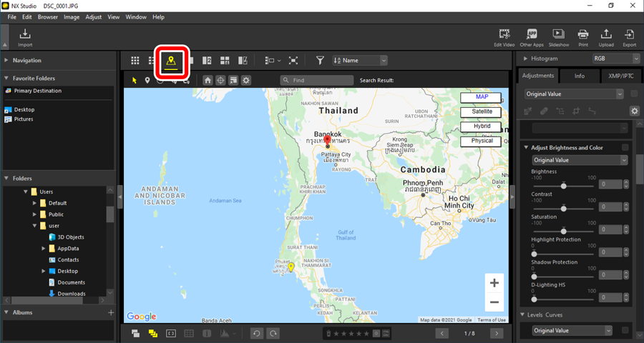Collapse the Adjust Brightness and Color section
Image resolution: width=644 pixels, height=343 pixels.
point(526,147)
